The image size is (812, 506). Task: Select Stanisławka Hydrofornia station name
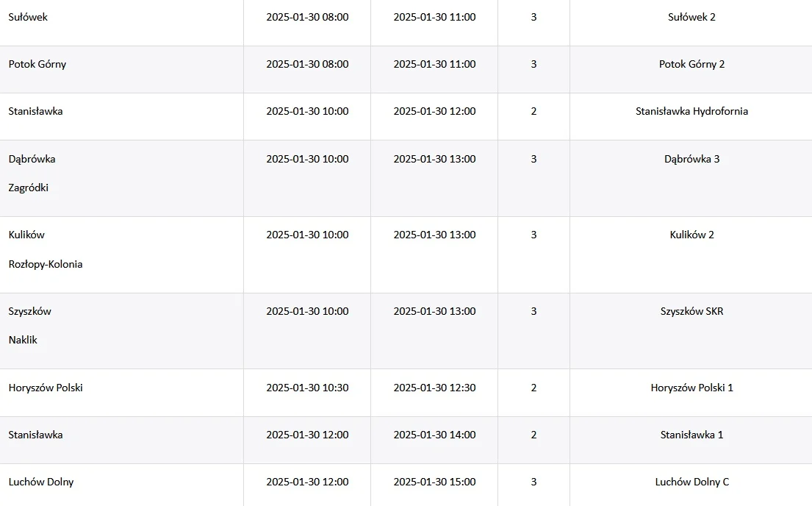pyautogui.click(x=691, y=111)
